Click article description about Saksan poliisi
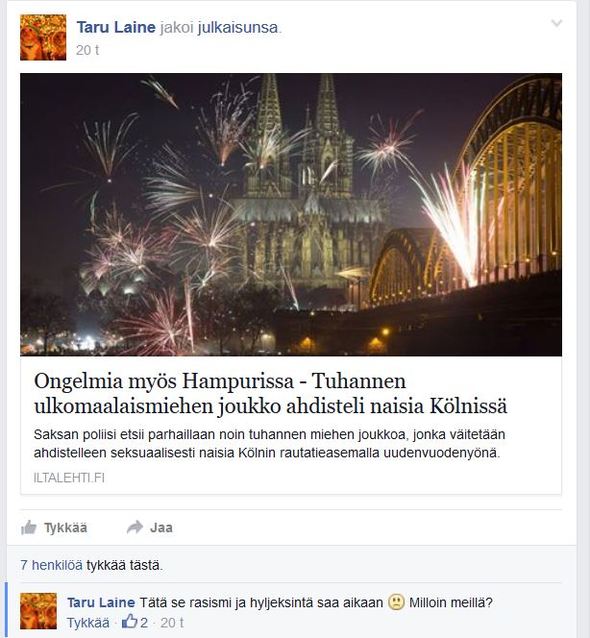This screenshot has height=638, width=590. click(269, 444)
